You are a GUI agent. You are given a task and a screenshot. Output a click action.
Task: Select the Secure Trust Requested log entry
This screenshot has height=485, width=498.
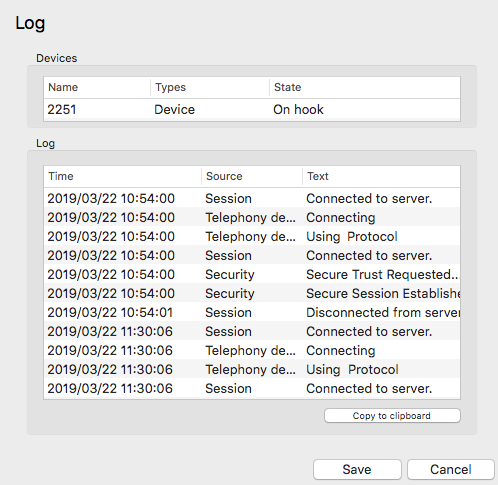(x=252, y=274)
